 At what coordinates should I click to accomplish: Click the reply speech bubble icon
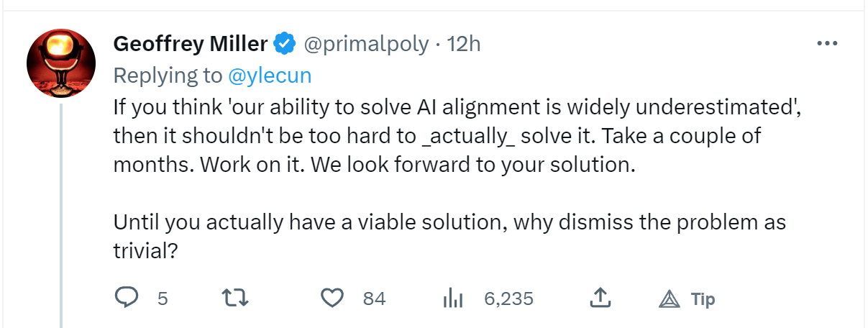[x=127, y=298]
